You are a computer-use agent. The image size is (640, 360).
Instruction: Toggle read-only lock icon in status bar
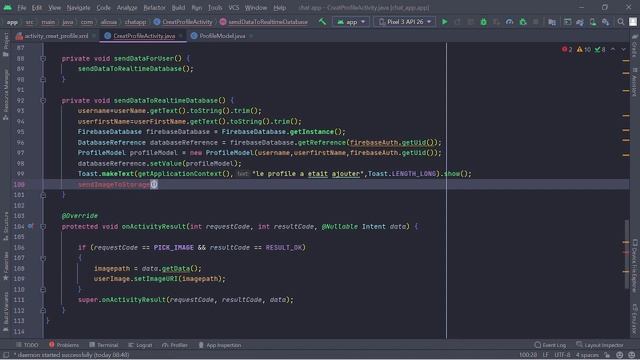point(607,355)
